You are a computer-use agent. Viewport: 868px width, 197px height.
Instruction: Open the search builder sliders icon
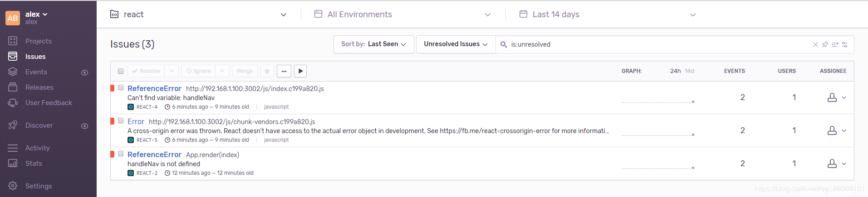pos(844,44)
